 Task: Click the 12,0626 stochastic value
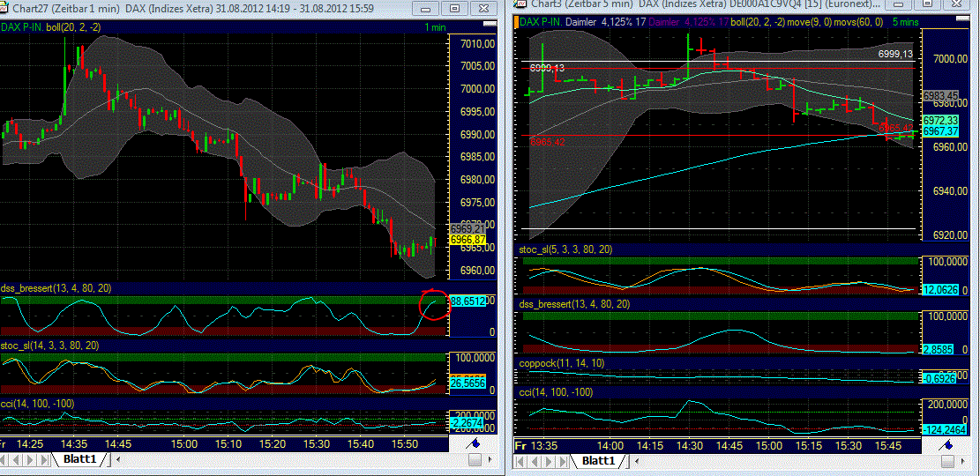pos(939,291)
